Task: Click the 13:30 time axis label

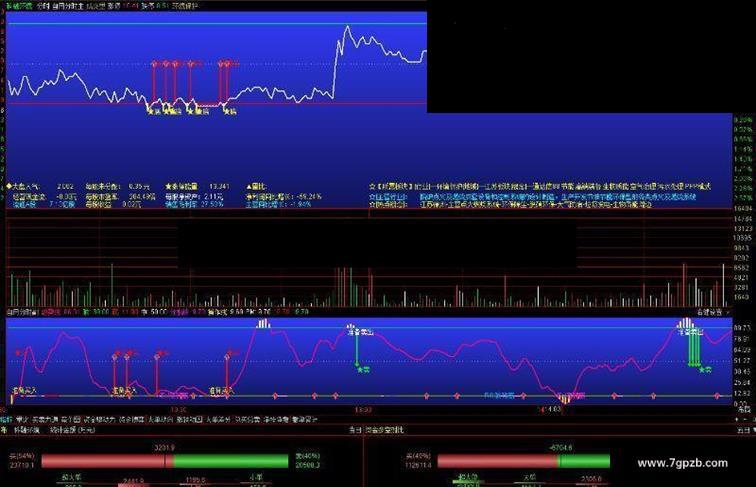Action: pyautogui.click(x=178, y=409)
